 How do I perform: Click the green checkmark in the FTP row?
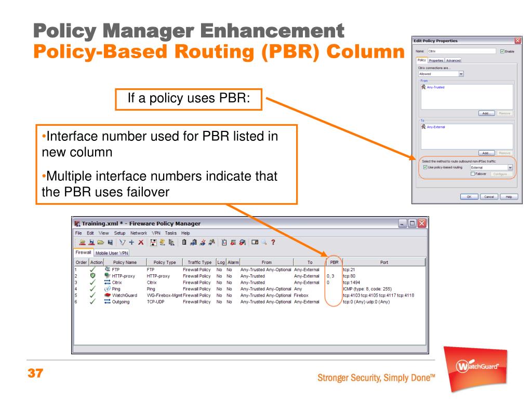pos(92,270)
